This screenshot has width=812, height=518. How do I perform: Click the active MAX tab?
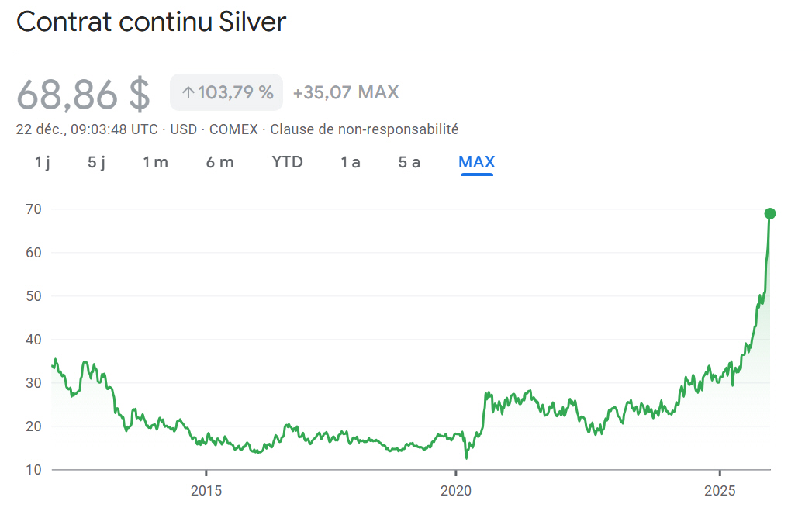[x=476, y=162]
